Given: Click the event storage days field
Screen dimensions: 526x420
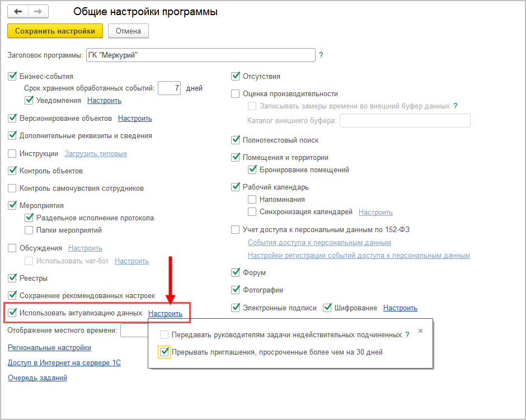Looking at the screenshot, I should pos(170,88).
